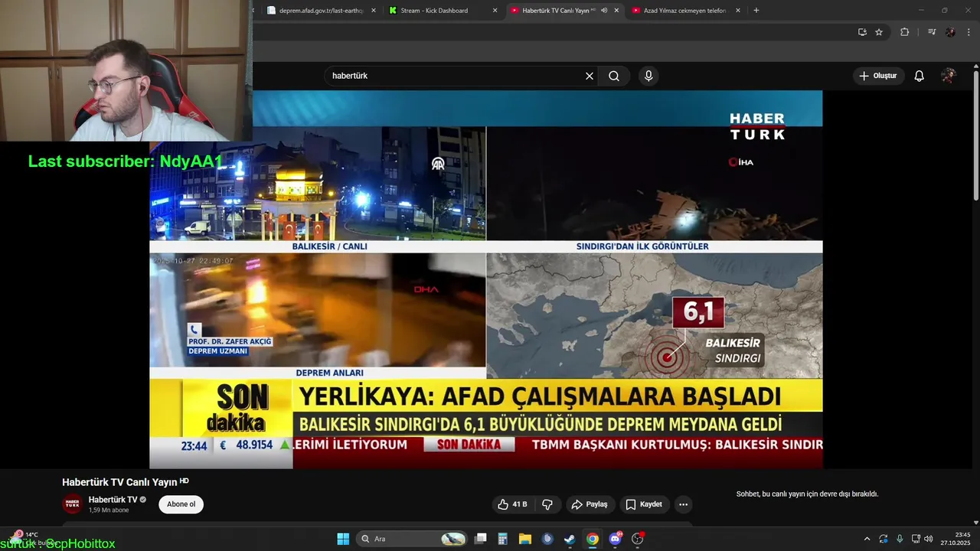The width and height of the screenshot is (980, 551).
Task: Close the deprem.afad.gov.tr tab
Action: [374, 11]
